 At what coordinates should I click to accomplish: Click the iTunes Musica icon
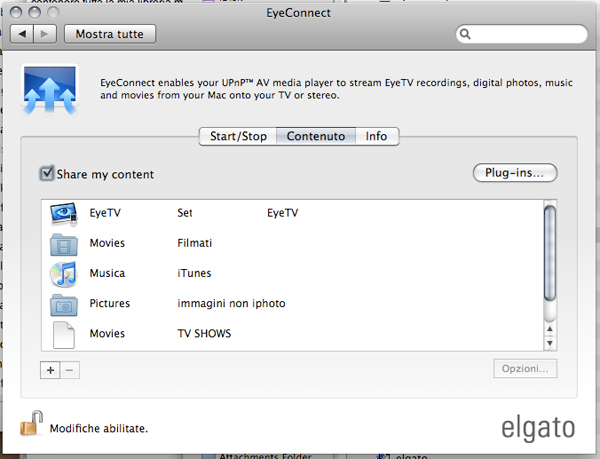(x=64, y=273)
